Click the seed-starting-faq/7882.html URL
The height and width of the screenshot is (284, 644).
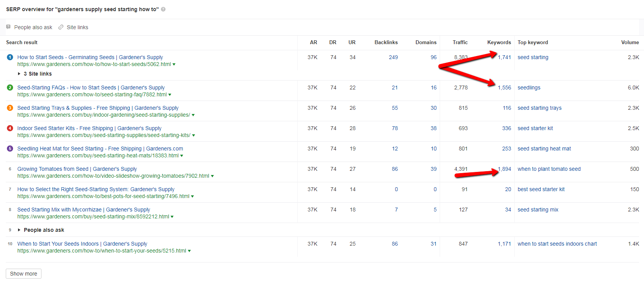(92, 94)
